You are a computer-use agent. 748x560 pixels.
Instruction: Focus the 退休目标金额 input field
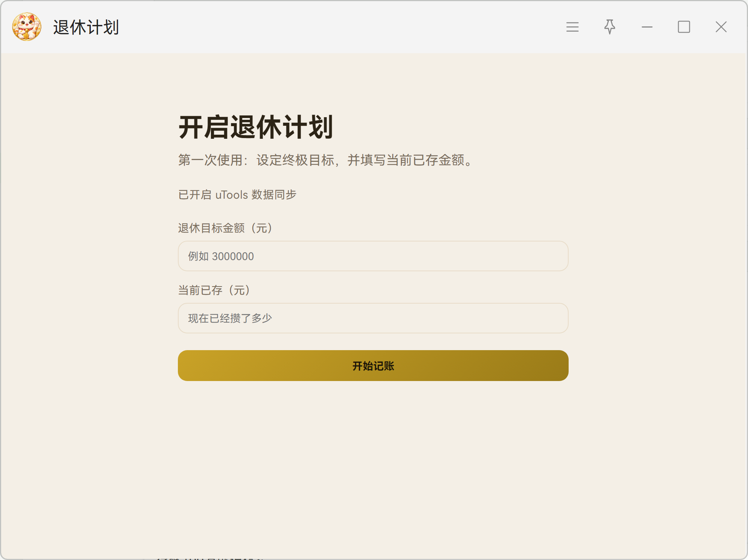coord(373,256)
